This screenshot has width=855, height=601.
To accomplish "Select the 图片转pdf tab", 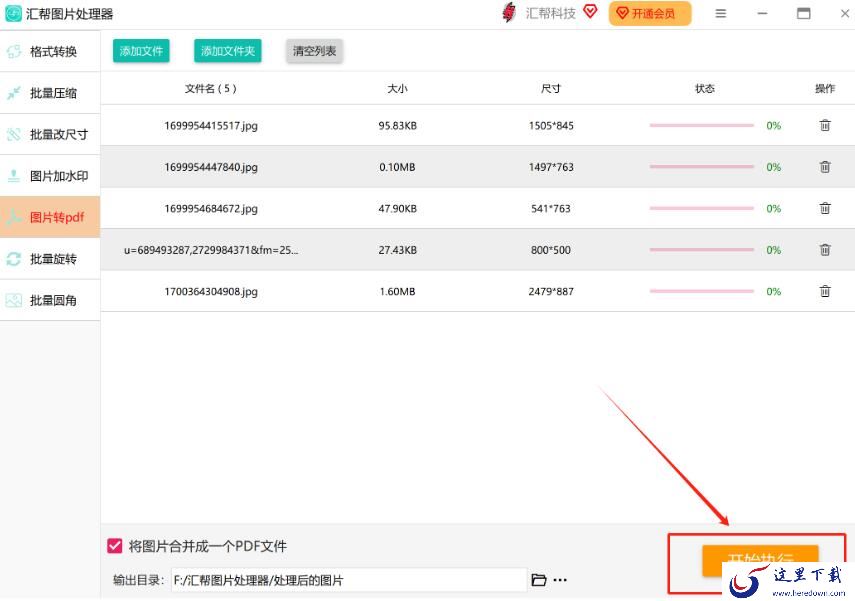I will coord(50,218).
